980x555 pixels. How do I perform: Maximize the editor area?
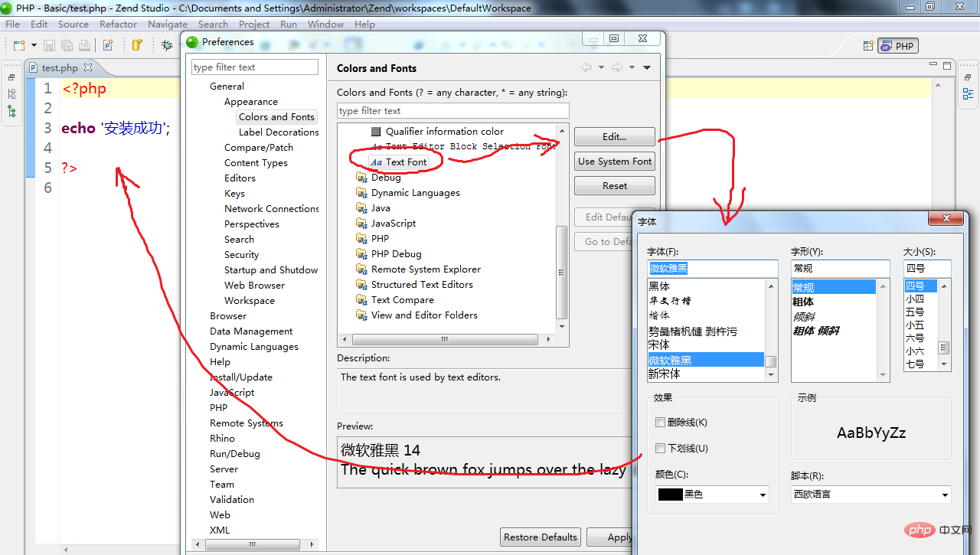pyautogui.click(x=947, y=66)
